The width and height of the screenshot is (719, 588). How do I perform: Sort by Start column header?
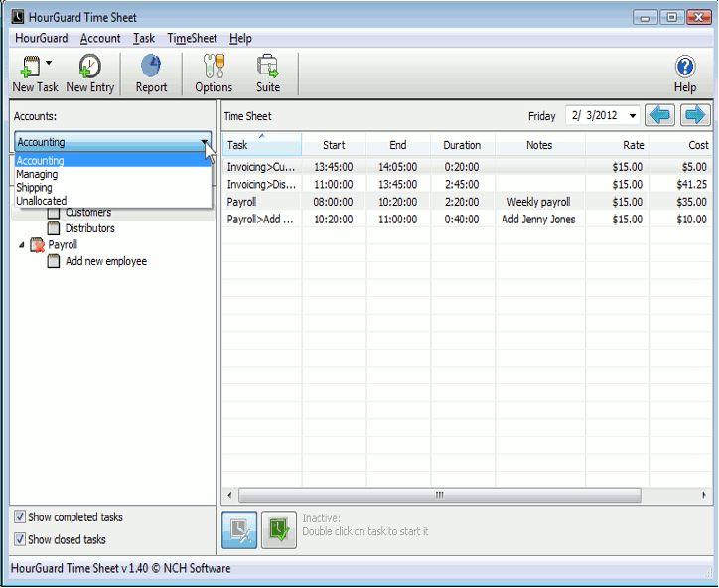click(x=334, y=145)
